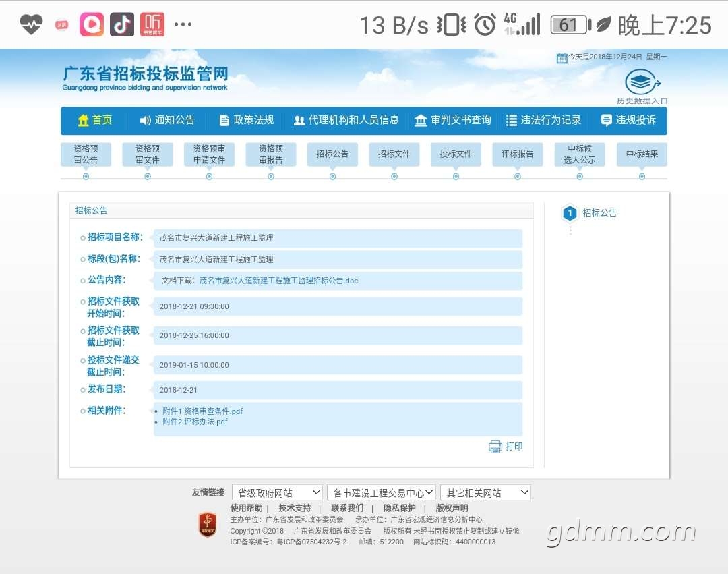This screenshot has width=728, height=574.
Task: Open the 历史数据入口 history data icon
Action: [x=642, y=84]
